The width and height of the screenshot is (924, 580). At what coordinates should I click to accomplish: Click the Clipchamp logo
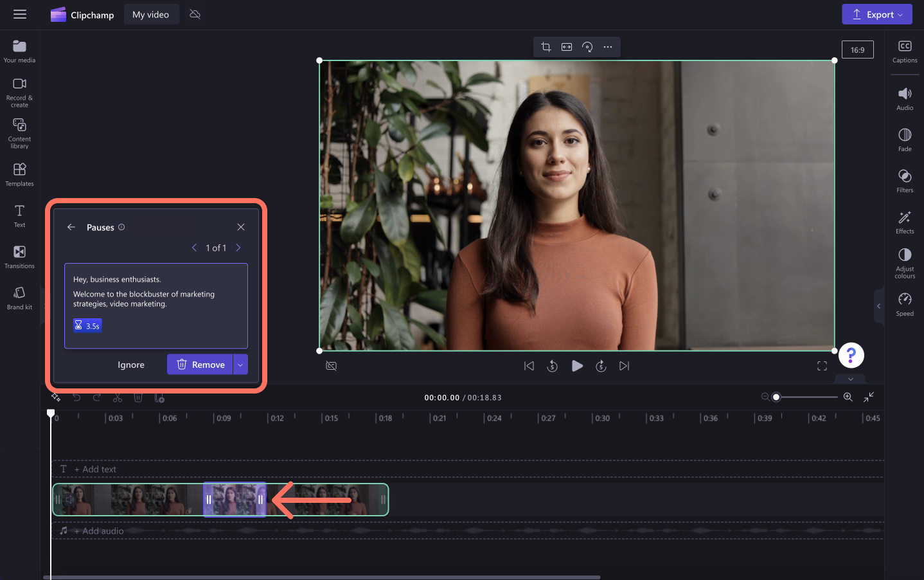point(82,15)
